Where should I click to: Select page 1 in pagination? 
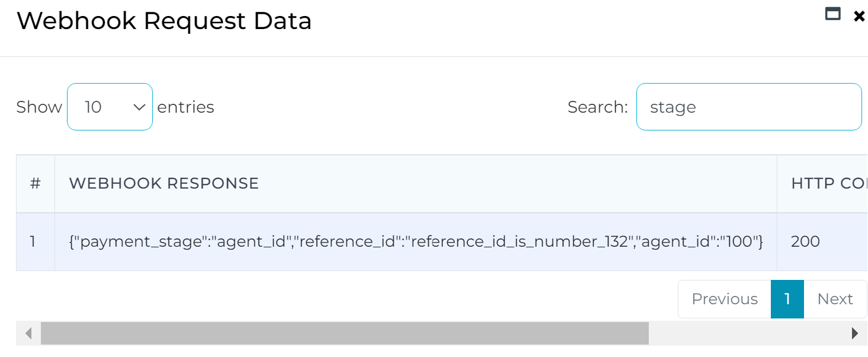point(787,299)
